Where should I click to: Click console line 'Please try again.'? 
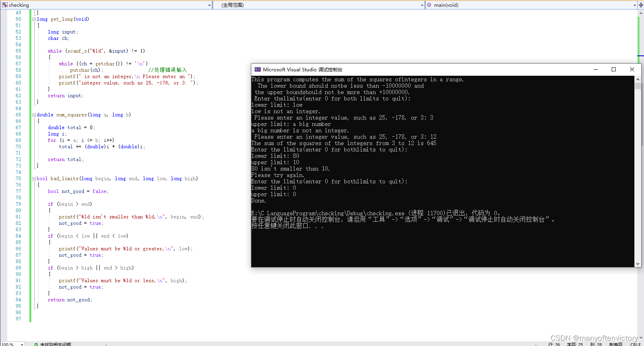(x=278, y=175)
